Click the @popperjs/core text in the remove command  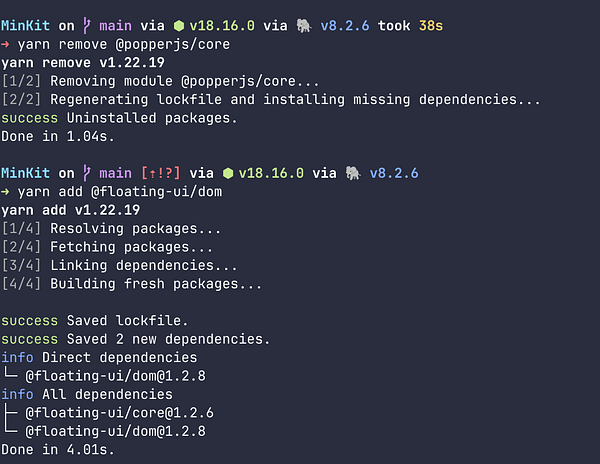173,45
